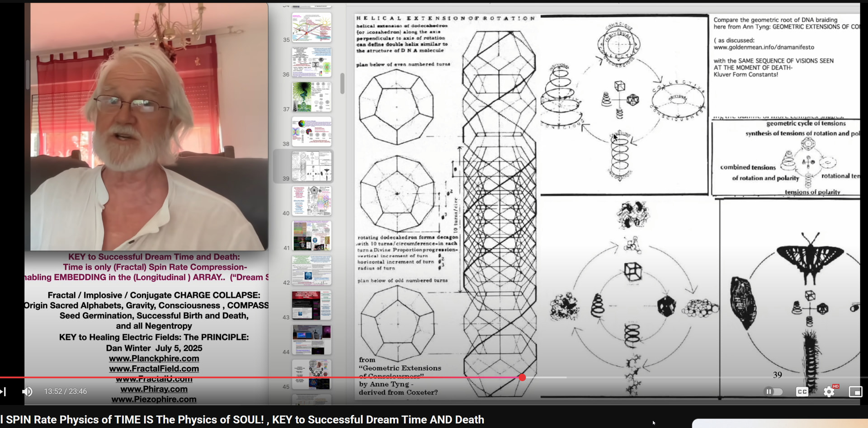Click the www.FractalField.com link
868x428 pixels.
click(x=154, y=369)
